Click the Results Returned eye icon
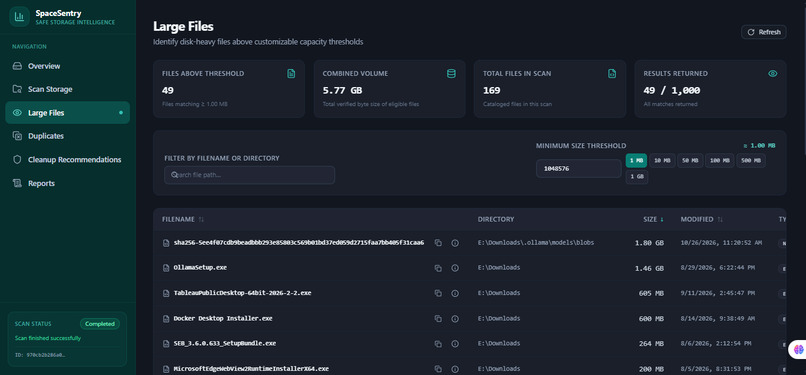 [773, 74]
